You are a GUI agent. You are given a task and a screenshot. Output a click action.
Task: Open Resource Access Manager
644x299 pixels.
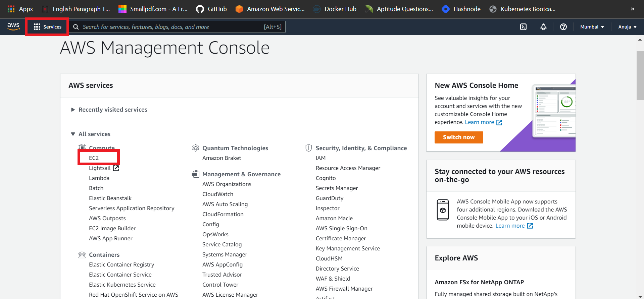click(348, 168)
